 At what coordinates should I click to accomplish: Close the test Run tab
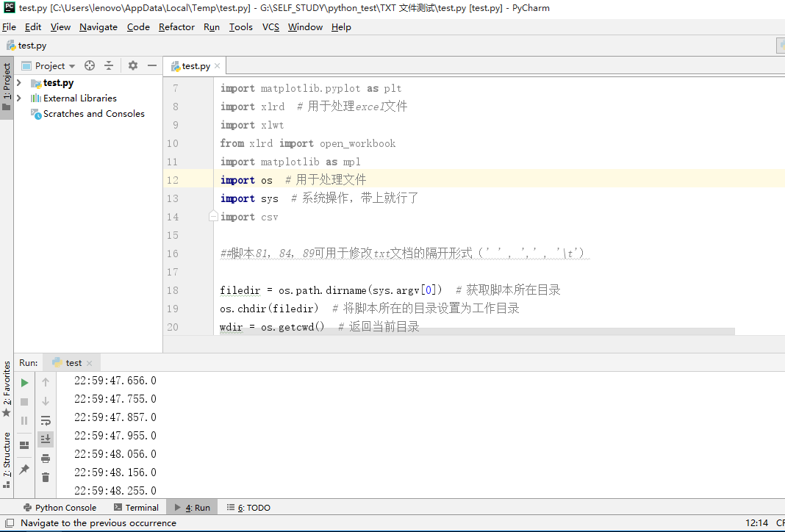point(89,363)
